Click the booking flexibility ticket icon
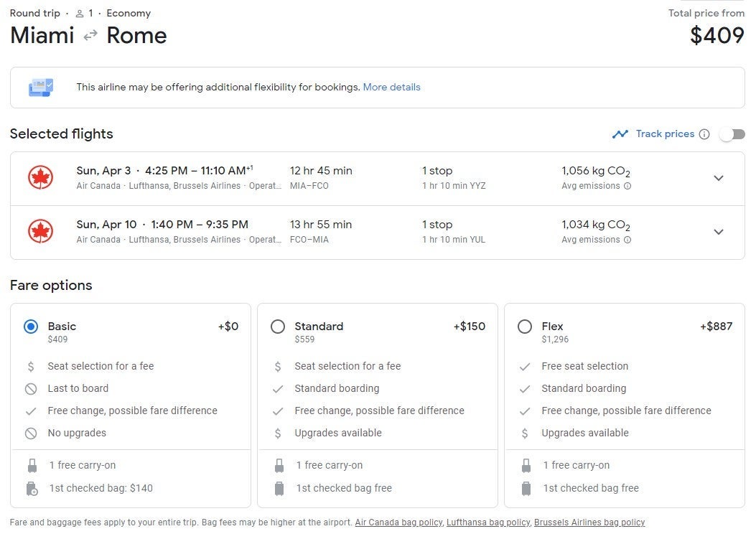 [40, 88]
